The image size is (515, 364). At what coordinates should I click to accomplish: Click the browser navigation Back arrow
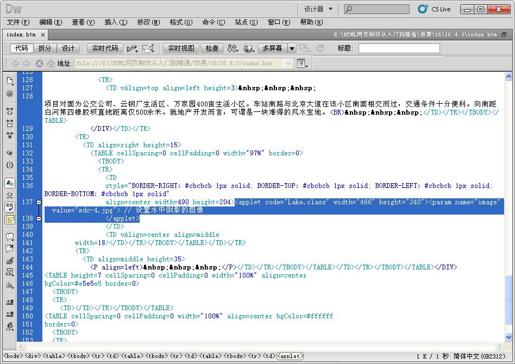[x=16, y=63]
